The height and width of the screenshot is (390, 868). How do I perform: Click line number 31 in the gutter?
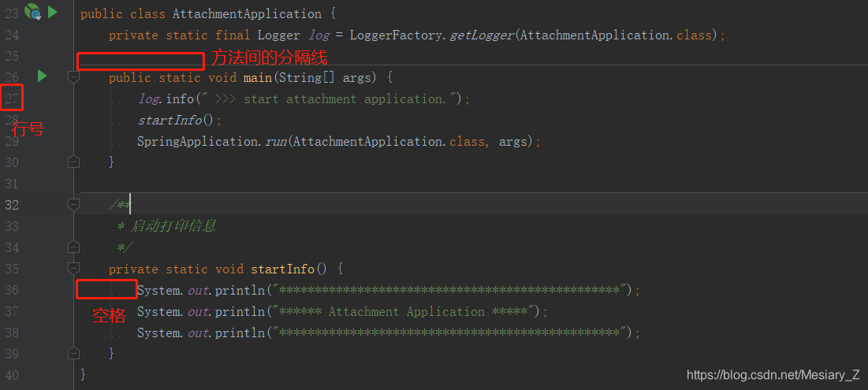tap(12, 184)
